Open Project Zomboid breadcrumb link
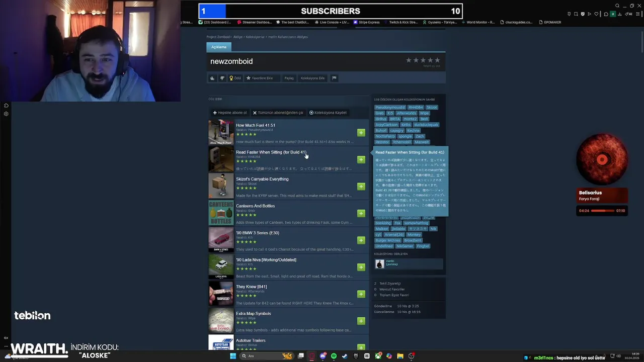The height and width of the screenshot is (362, 644). pos(218,37)
